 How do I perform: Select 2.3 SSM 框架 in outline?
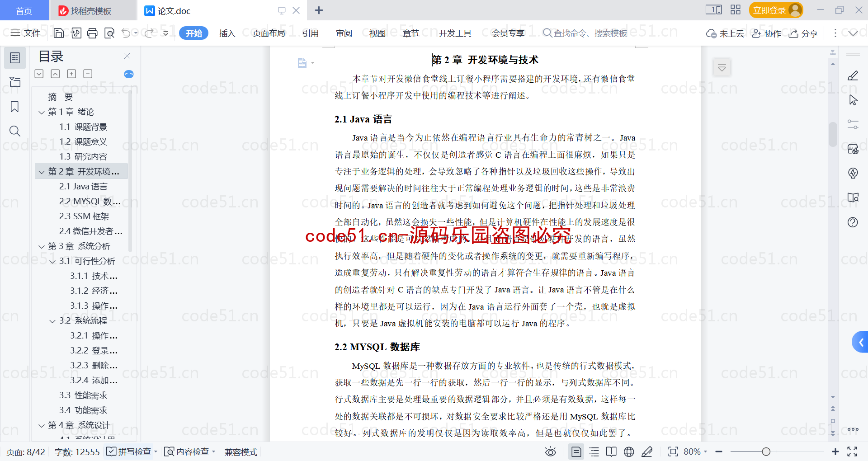point(84,216)
